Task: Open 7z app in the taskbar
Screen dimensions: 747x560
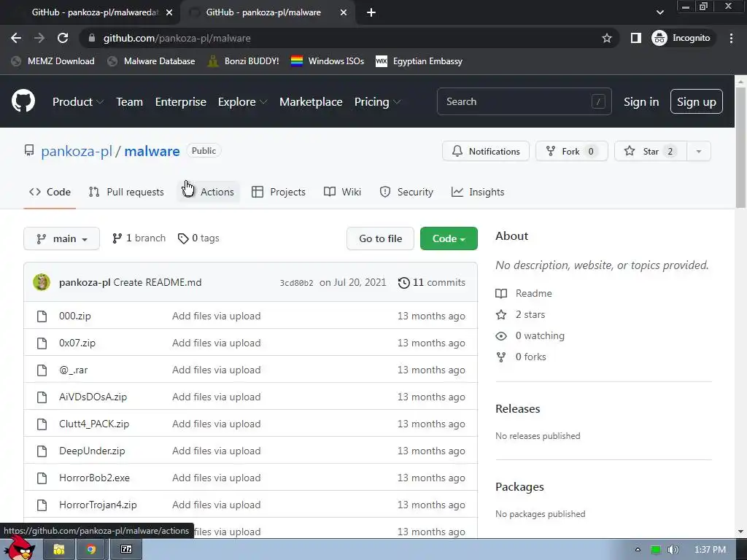Action: pos(125,550)
